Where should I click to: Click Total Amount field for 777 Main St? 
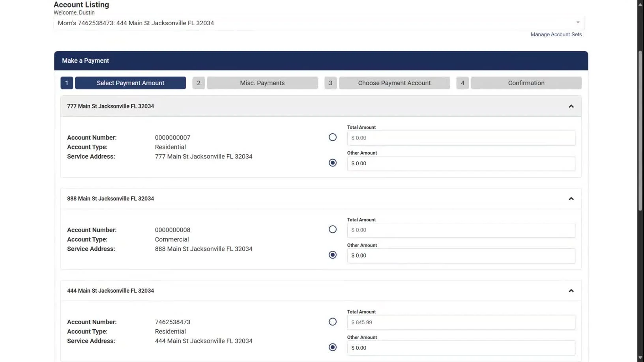[461, 138]
